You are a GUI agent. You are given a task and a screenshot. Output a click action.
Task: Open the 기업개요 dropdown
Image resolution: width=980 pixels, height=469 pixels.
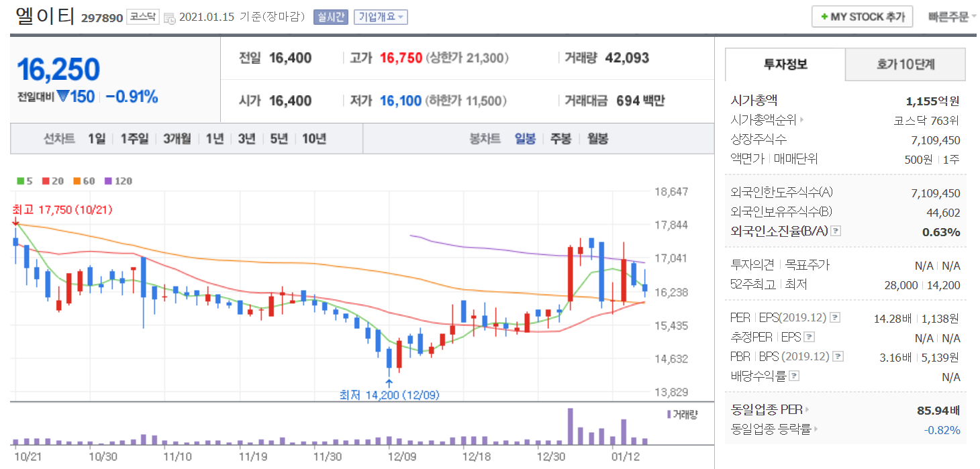381,17
